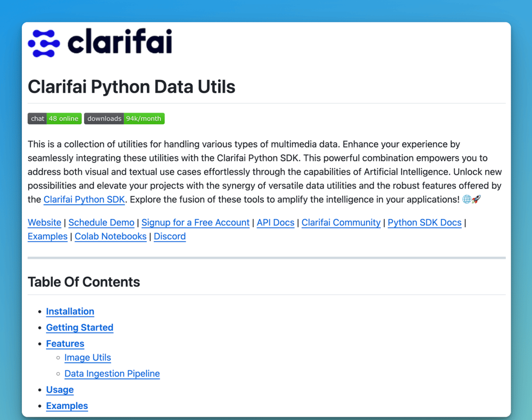Click the downloads 94k/month badge
The height and width of the screenshot is (420, 532).
point(124,119)
